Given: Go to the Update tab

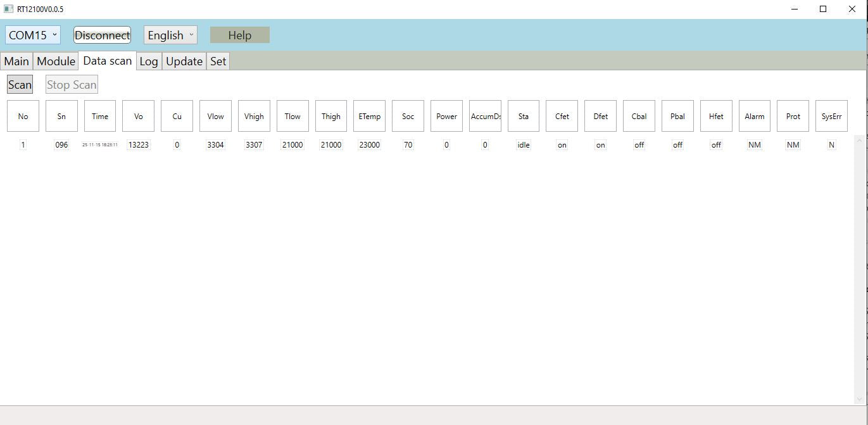Looking at the screenshot, I should pyautogui.click(x=184, y=61).
